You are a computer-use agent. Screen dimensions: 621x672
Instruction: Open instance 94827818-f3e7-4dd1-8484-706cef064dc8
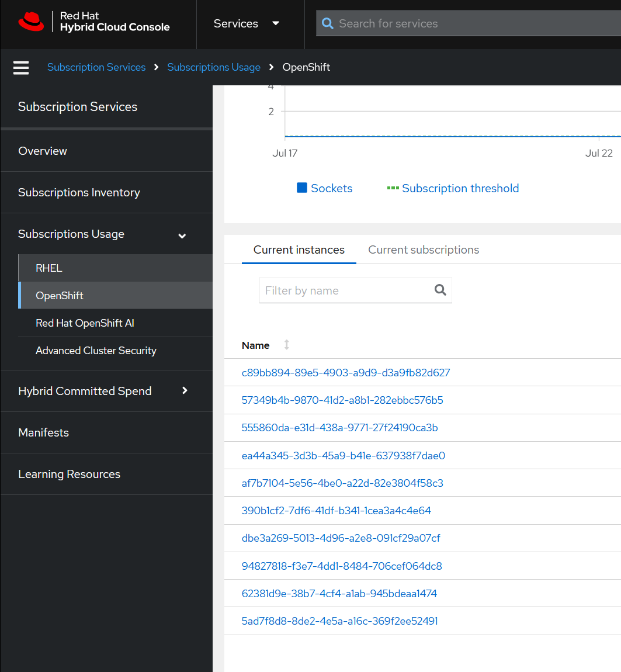[x=342, y=566]
